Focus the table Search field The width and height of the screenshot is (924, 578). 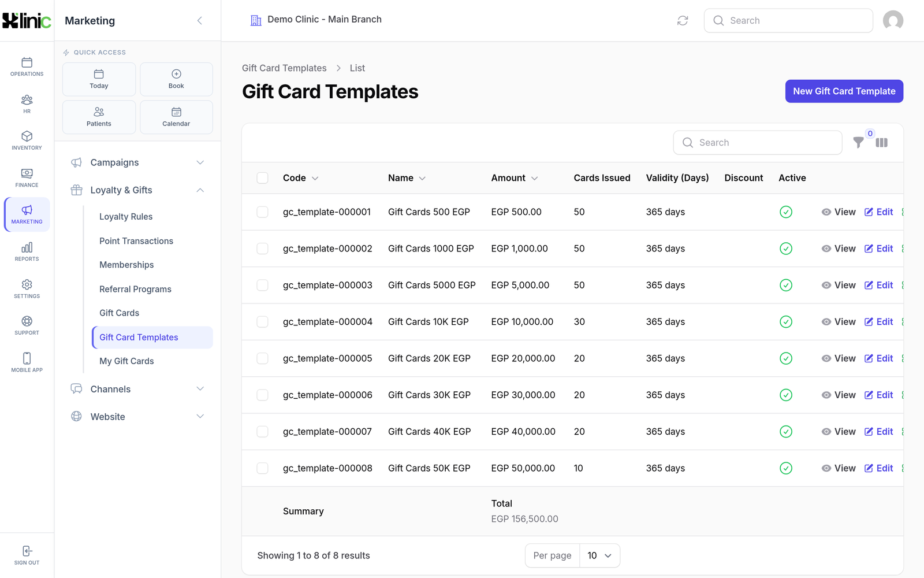click(757, 143)
